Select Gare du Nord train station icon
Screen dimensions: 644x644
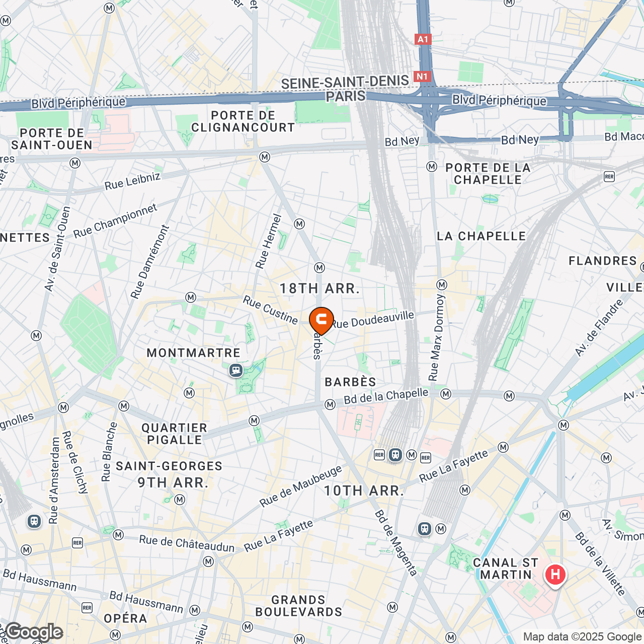pos(395,455)
